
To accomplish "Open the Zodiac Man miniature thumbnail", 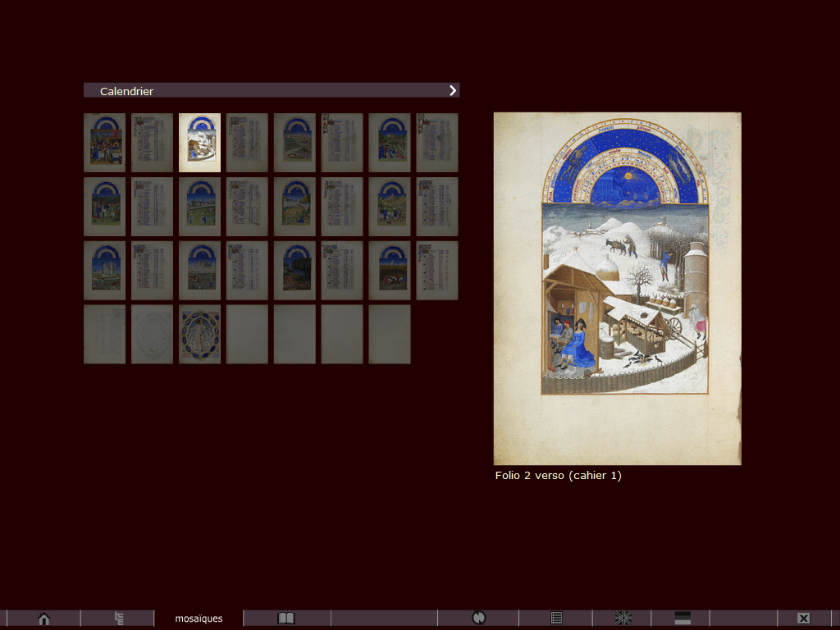I will click(x=200, y=335).
